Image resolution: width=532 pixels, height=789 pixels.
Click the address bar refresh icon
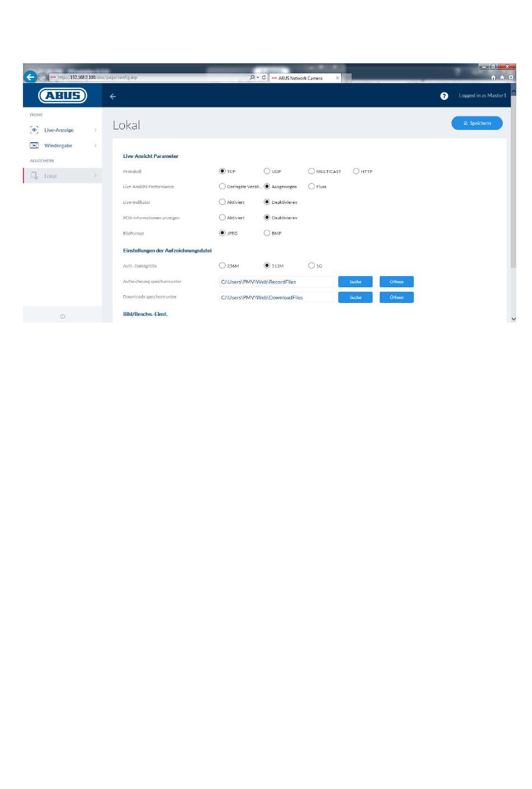pyautogui.click(x=264, y=77)
